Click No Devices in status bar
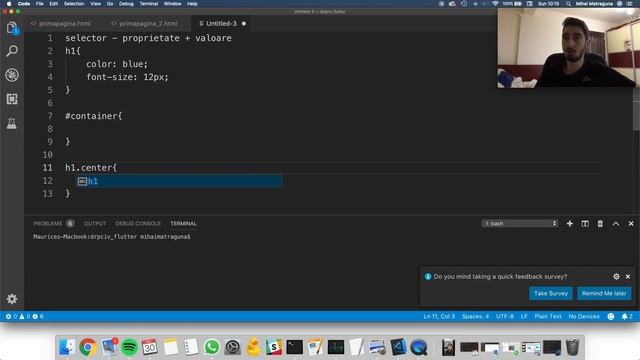This screenshot has width=640, height=360. tap(584, 316)
